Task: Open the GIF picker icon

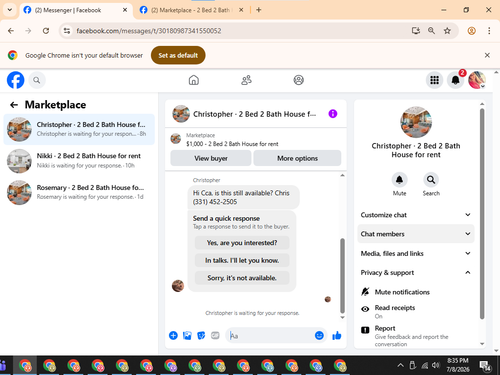Action: click(215, 335)
